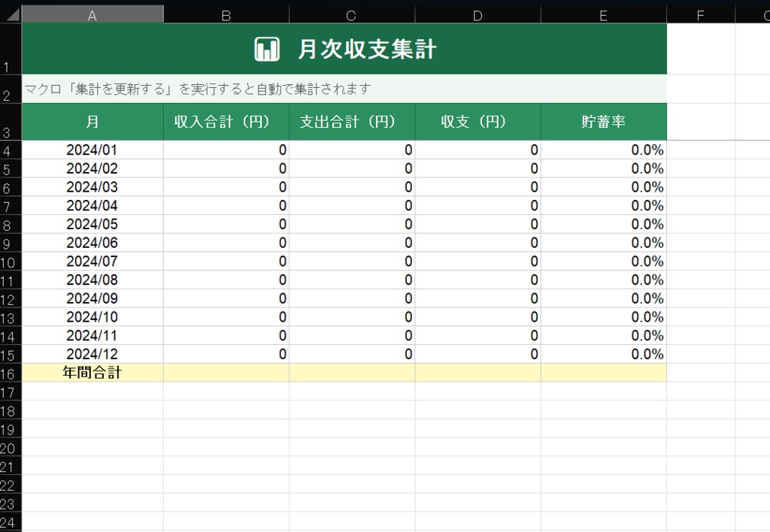Screen dimensions: 770x532
Task: Click the yearly savings rate cell in row 16
Action: (604, 373)
